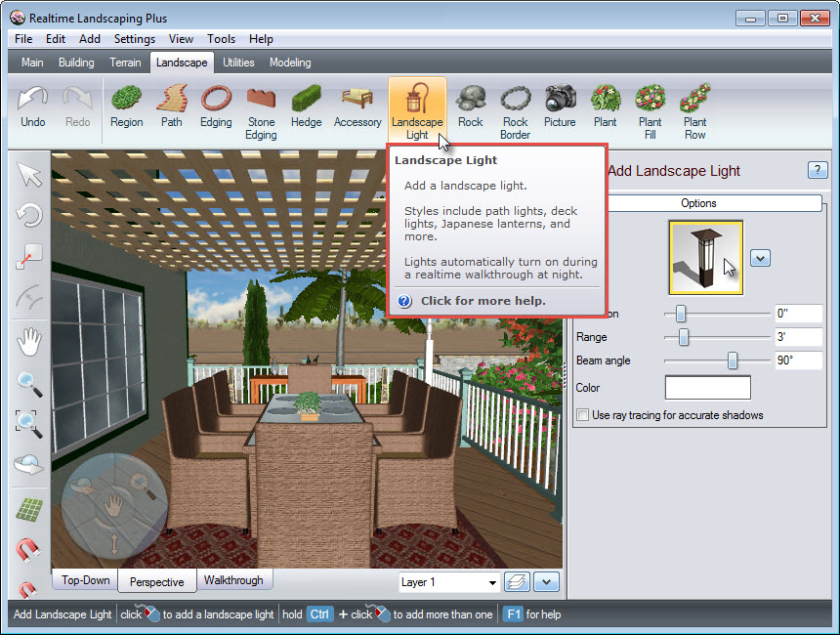Toggle the snap magnet icon in sidebar

[x=29, y=549]
